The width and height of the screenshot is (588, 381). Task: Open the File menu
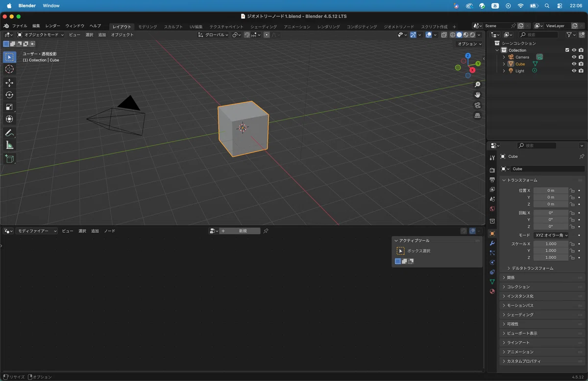click(x=20, y=26)
